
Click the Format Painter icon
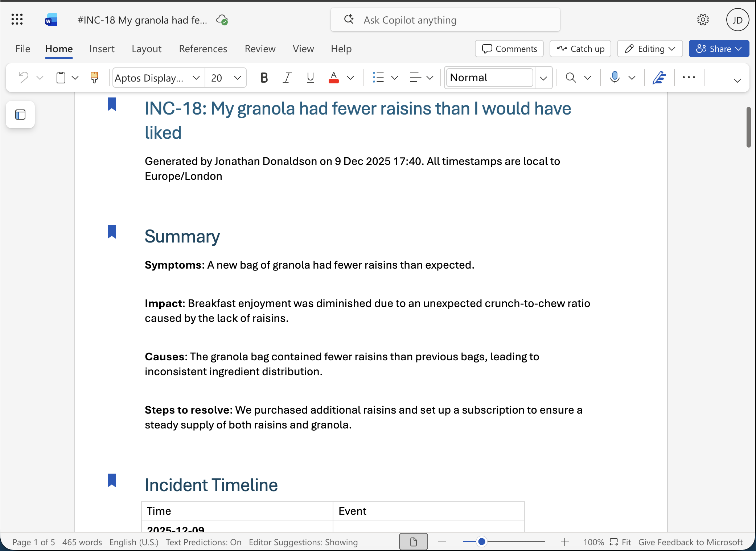94,77
